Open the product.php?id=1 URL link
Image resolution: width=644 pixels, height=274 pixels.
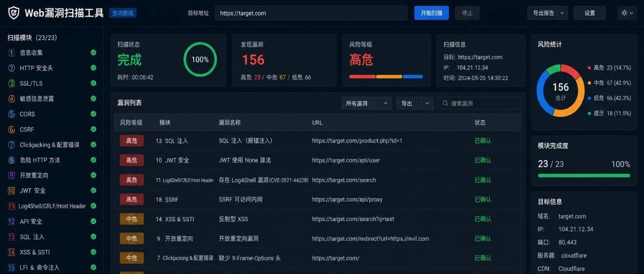(x=357, y=141)
